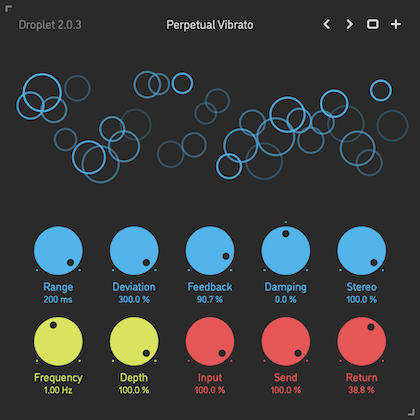The height and width of the screenshot is (420, 420).
Task: Click the blue Damping knob
Action: tap(286, 251)
